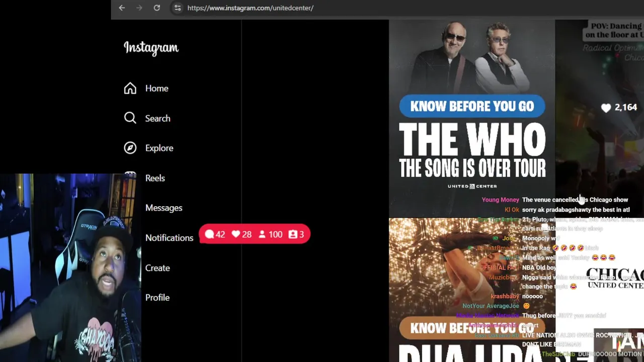Open Notifications in the sidebar
Viewport: 644px width, 362px height.
(169, 238)
